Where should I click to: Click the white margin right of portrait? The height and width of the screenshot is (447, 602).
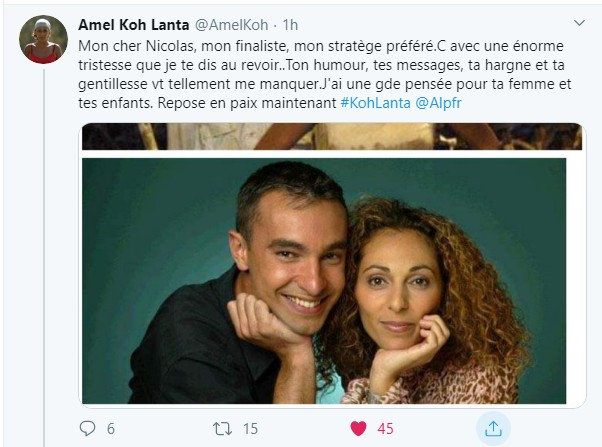[574, 281]
